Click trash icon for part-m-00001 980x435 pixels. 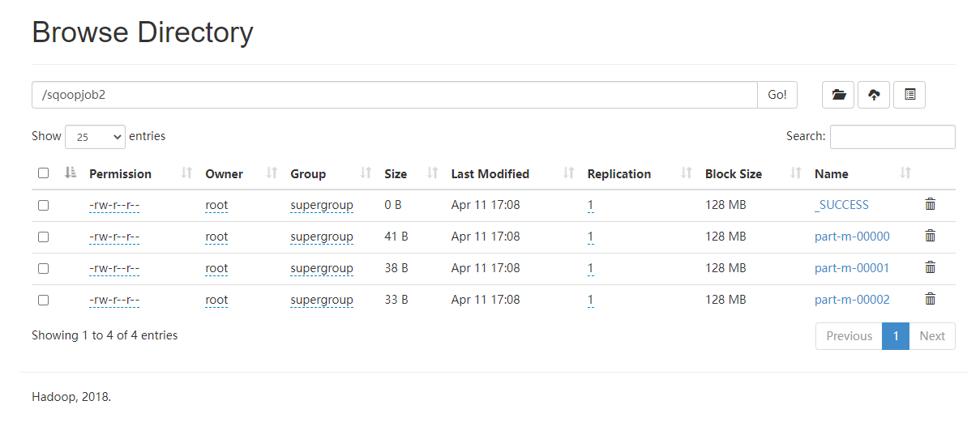click(x=930, y=268)
